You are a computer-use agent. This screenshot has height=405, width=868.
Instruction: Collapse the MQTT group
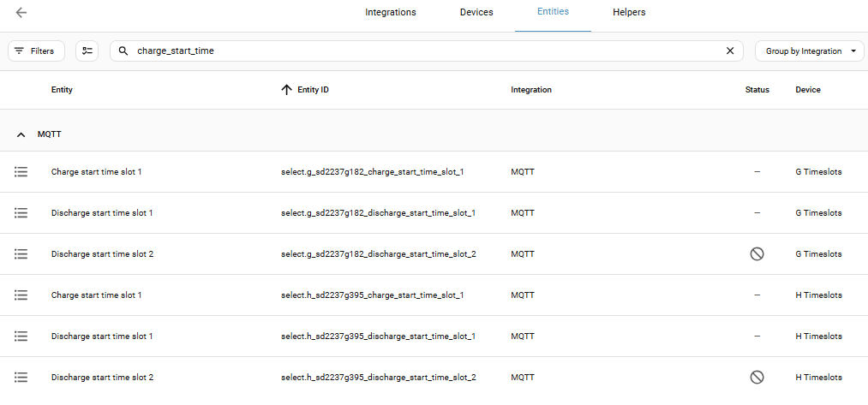(21, 134)
